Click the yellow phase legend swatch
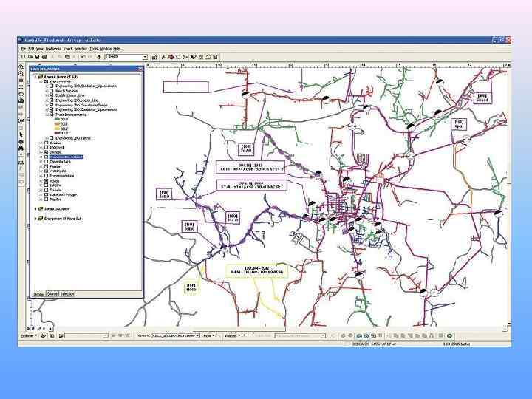Screen dimensions: 532x399 57,129
